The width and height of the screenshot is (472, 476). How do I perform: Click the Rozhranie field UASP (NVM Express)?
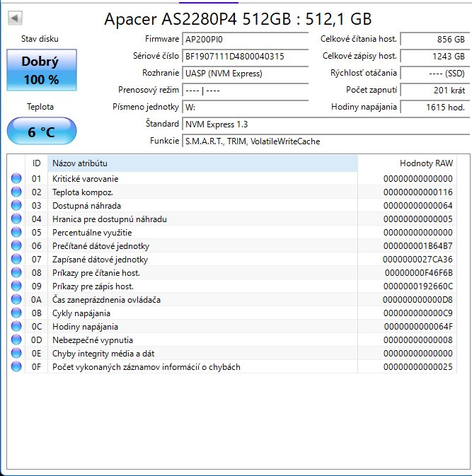(245, 74)
